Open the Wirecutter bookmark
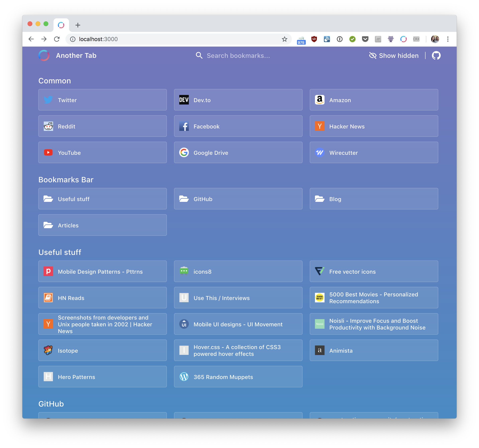479x448 pixels. (374, 152)
